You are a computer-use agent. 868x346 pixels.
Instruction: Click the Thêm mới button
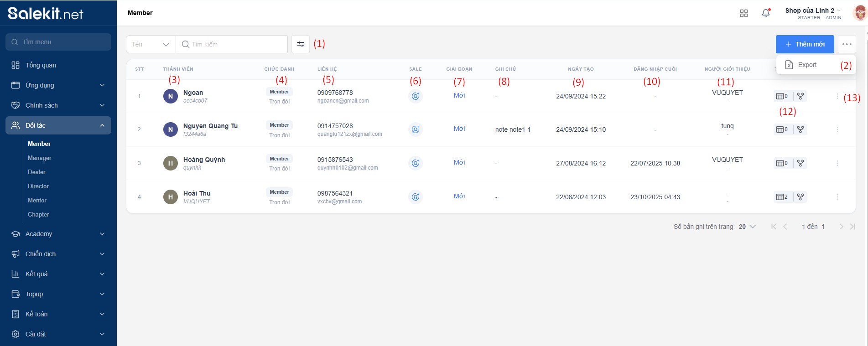click(x=805, y=44)
